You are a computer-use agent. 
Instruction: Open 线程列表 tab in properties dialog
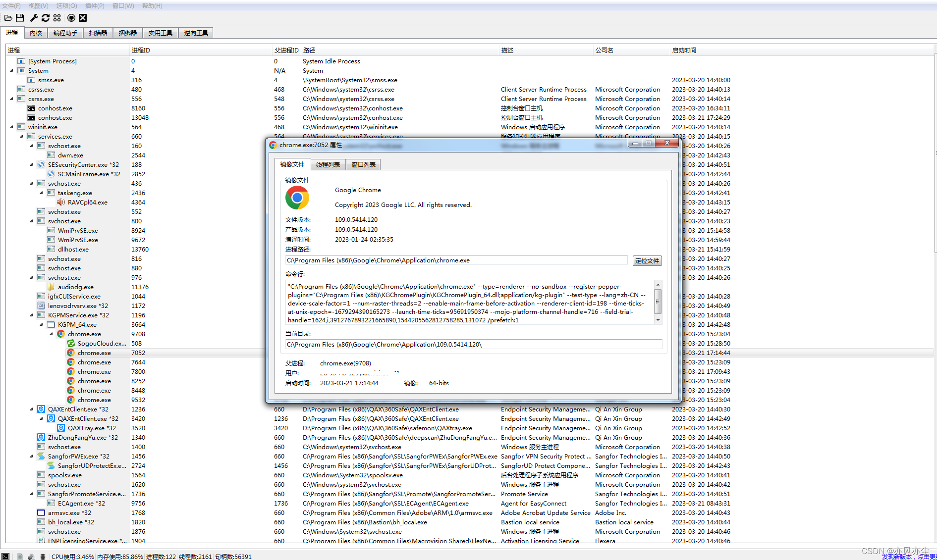(328, 164)
